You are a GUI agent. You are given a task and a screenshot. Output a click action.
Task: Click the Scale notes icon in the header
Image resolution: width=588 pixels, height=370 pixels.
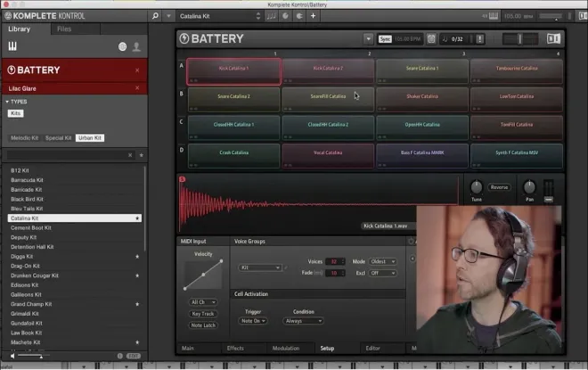point(271,16)
